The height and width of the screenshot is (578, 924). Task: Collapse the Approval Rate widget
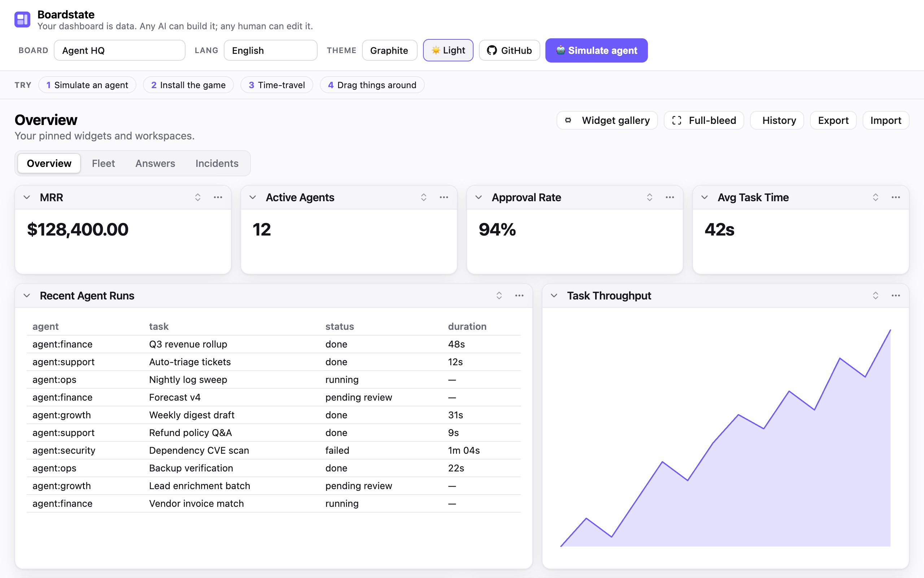(478, 197)
